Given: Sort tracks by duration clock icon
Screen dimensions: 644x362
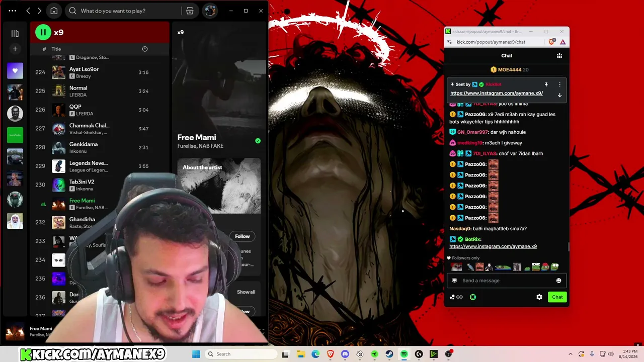Looking at the screenshot, I should (145, 49).
